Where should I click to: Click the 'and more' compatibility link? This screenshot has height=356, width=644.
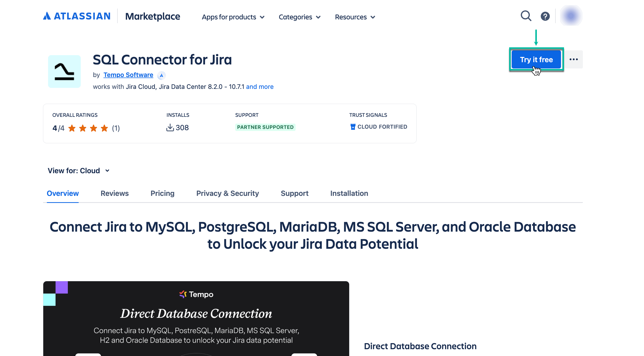[260, 86]
